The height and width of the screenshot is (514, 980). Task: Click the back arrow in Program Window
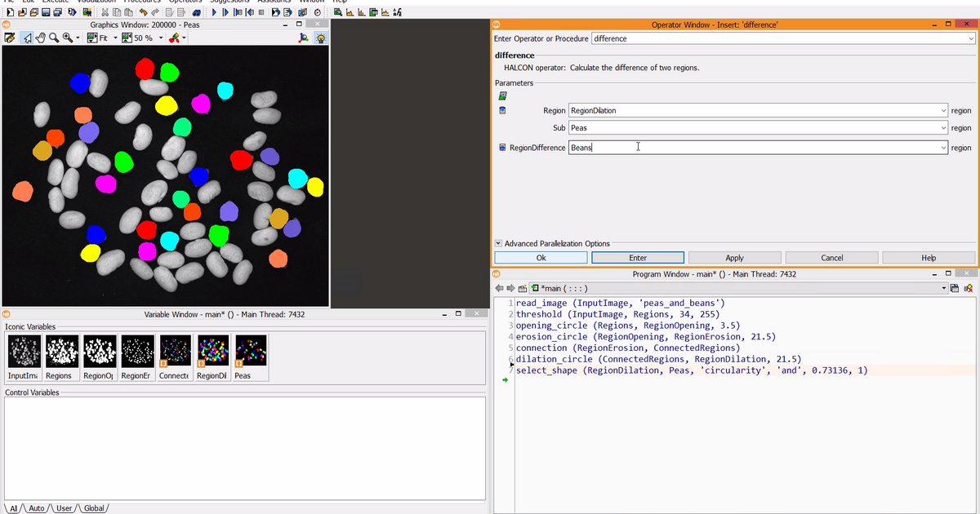(500, 289)
